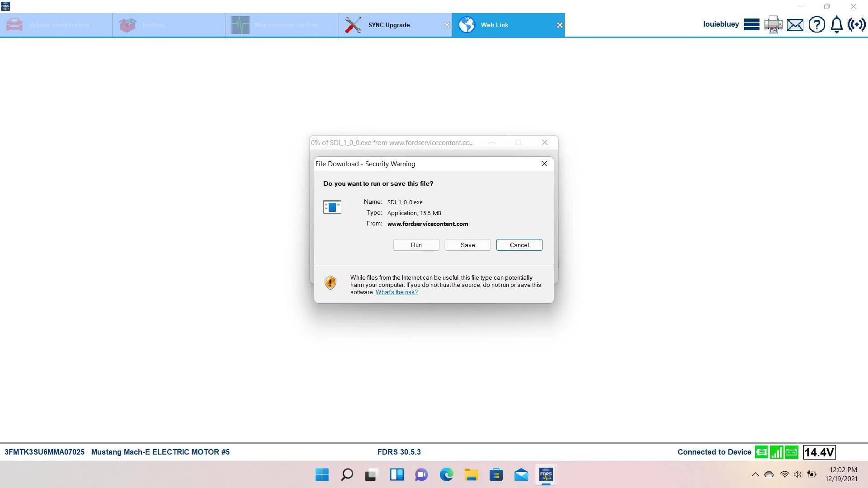Open Wi-Fi network tray icon

[785, 474]
